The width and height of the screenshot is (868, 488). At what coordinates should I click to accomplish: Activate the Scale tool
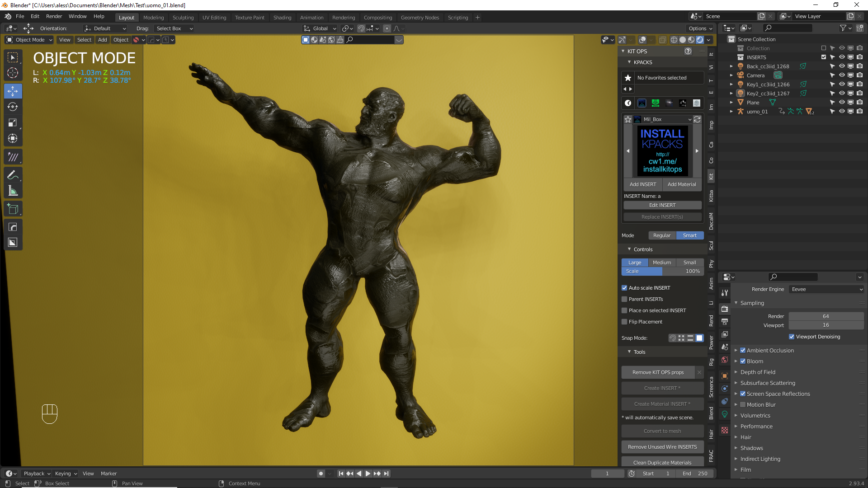point(13,122)
